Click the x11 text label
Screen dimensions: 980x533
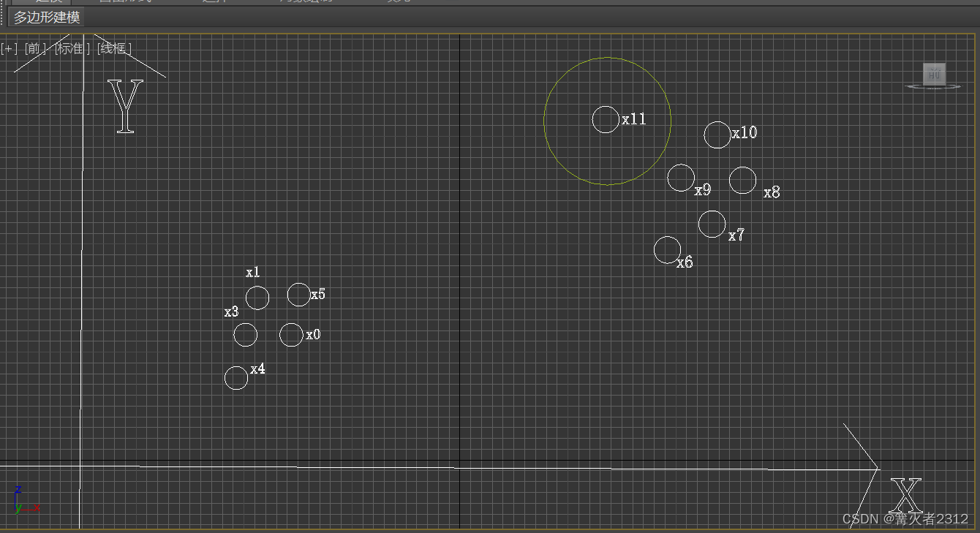[x=634, y=119]
